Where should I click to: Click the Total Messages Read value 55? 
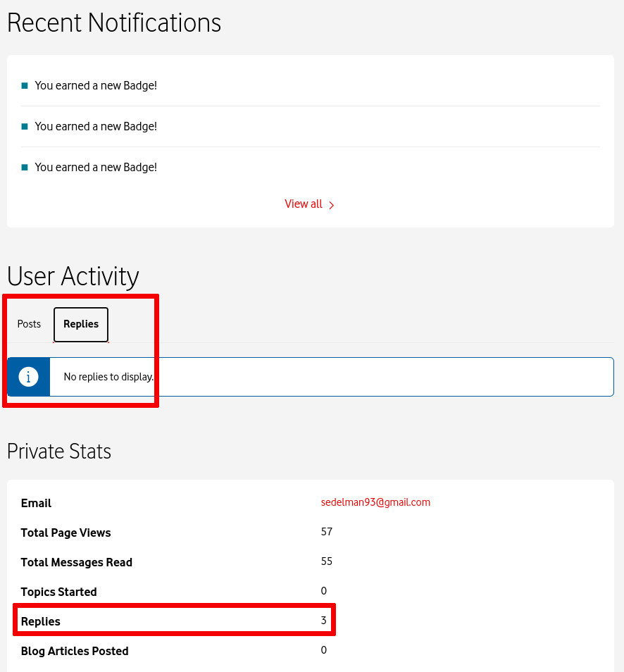326,561
